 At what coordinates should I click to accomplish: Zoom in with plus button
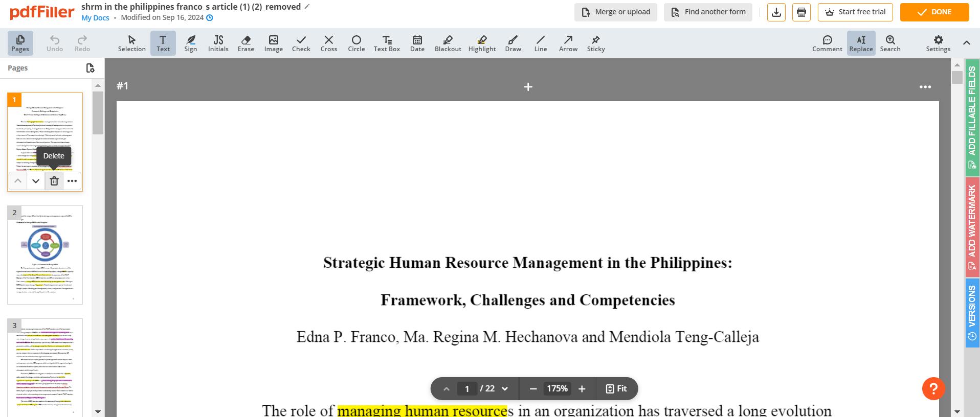click(582, 389)
